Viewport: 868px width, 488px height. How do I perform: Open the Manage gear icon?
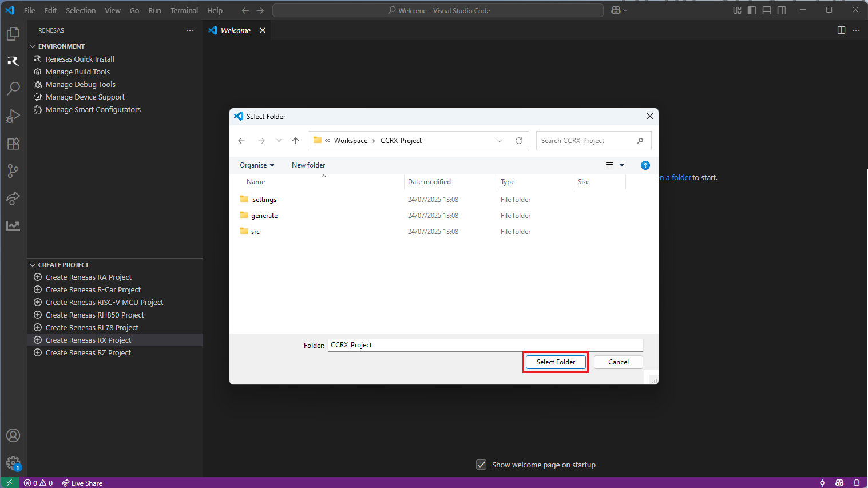13,462
